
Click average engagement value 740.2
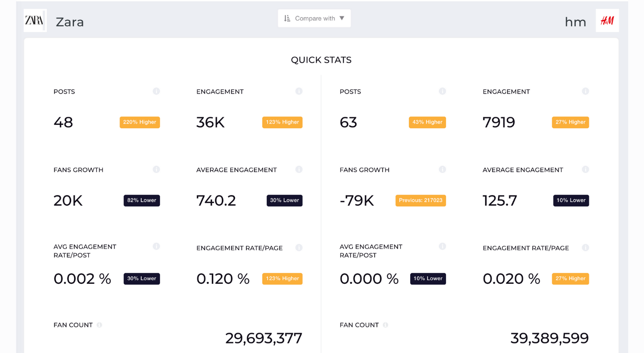pos(216,201)
